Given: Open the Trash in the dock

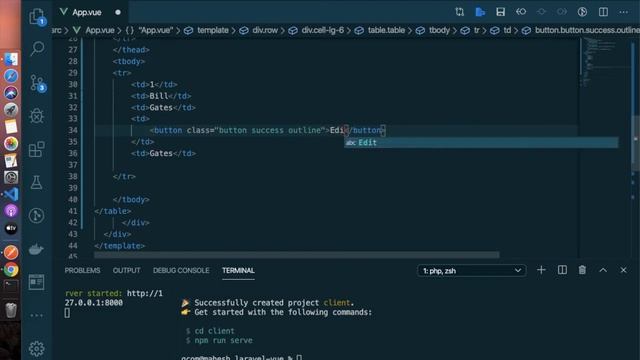Looking at the screenshot, I should click(11, 310).
